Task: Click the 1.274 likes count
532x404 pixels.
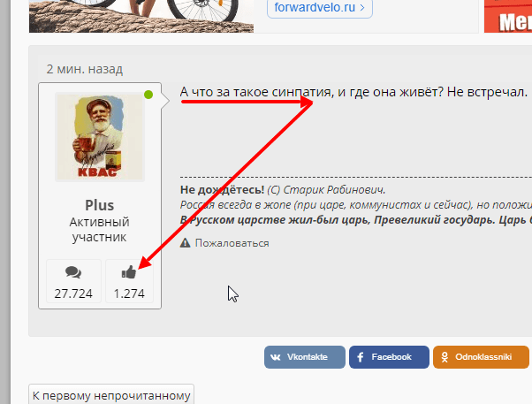Action: click(129, 293)
